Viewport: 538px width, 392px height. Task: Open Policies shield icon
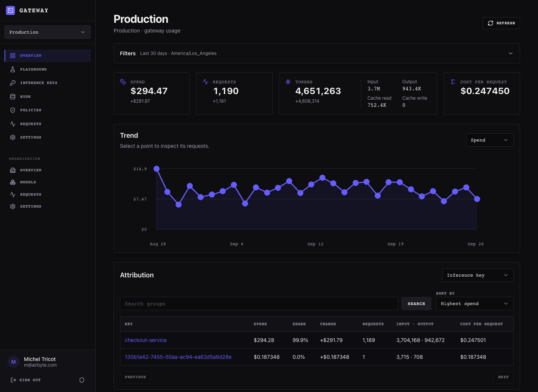13,110
